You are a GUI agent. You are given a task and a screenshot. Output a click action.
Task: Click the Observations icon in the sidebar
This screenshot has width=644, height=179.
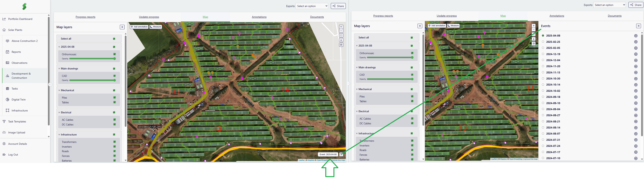[8, 63]
